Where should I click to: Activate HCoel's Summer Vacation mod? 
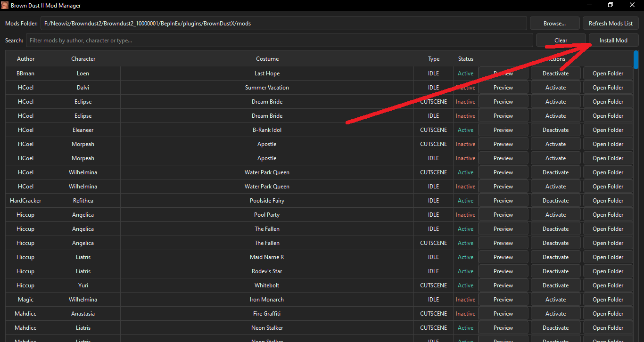(555, 87)
